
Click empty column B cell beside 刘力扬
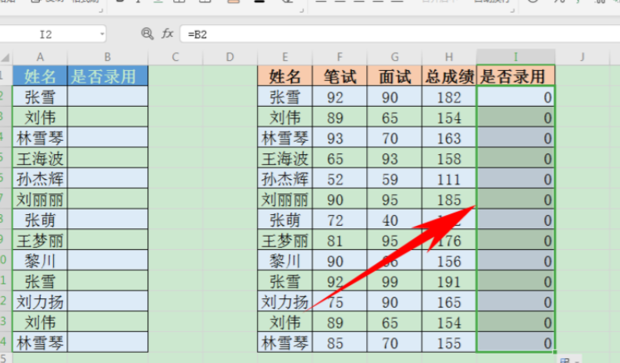pos(108,302)
